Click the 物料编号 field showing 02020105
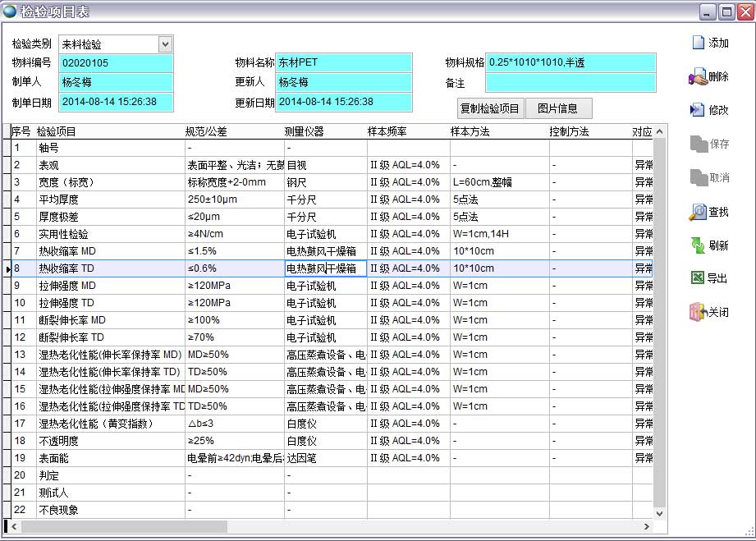 click(x=115, y=62)
